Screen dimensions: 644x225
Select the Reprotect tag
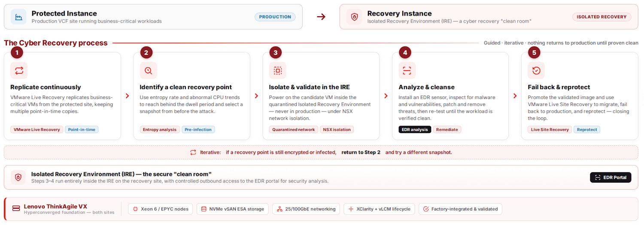(x=587, y=129)
